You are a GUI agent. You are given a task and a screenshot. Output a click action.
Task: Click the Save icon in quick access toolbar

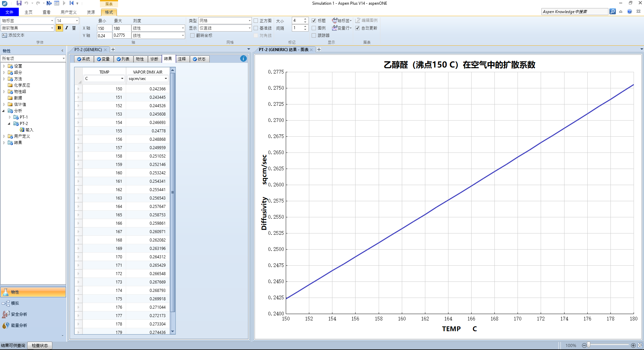pyautogui.click(x=19, y=3)
